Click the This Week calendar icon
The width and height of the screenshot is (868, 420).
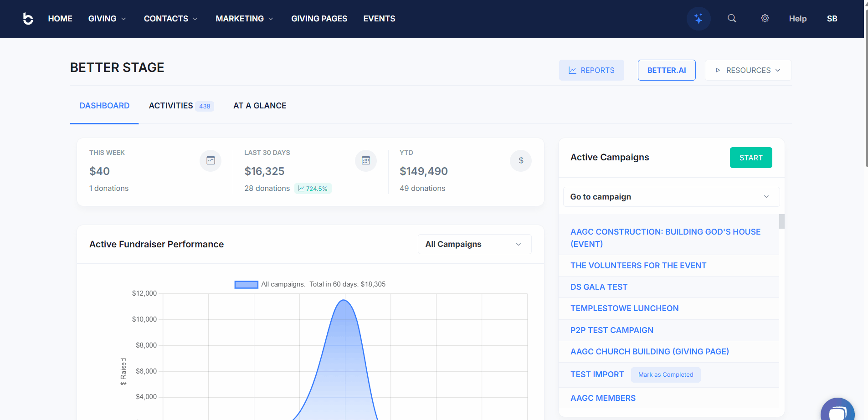tap(211, 161)
